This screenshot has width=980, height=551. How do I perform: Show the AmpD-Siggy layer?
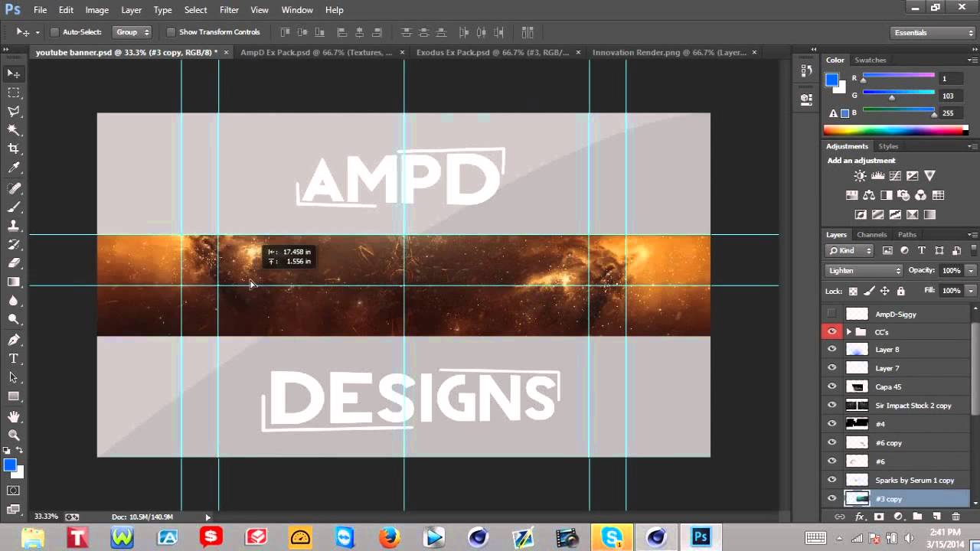(831, 314)
